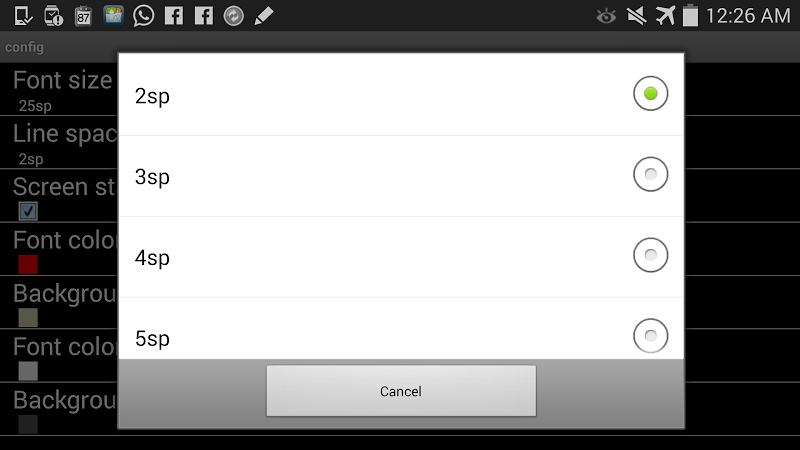Pick the khaki background color swatch
The width and height of the screenshot is (800, 450).
coord(28,317)
